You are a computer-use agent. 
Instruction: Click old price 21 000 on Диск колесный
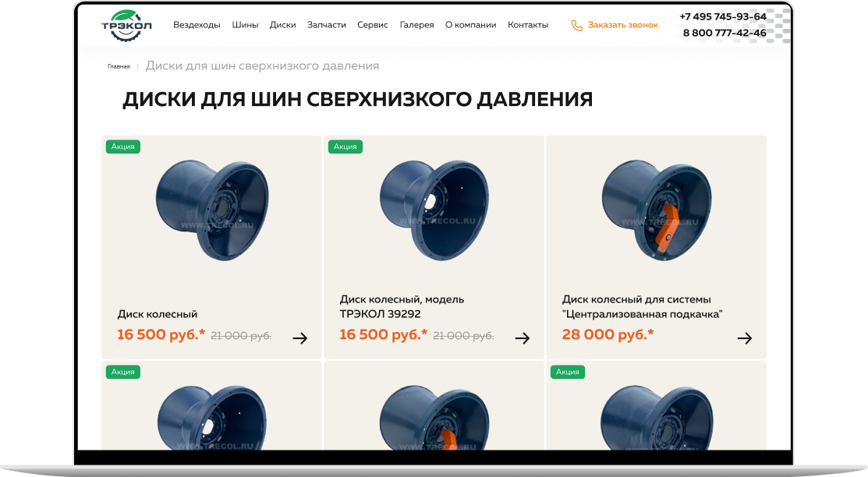click(x=241, y=335)
